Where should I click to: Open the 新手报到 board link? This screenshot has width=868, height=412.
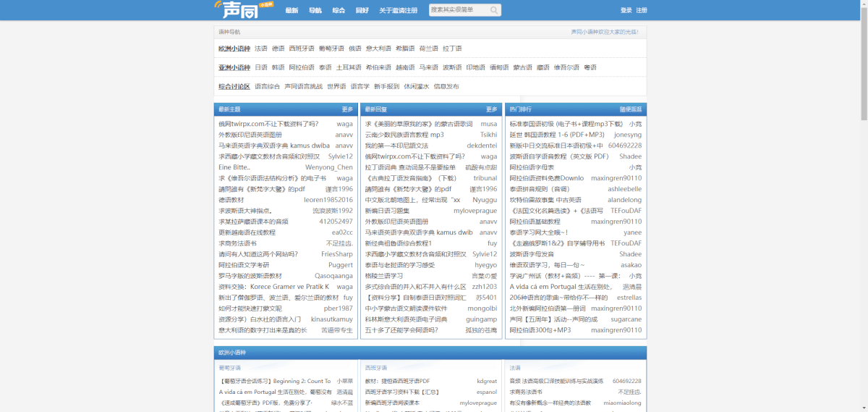coord(386,86)
